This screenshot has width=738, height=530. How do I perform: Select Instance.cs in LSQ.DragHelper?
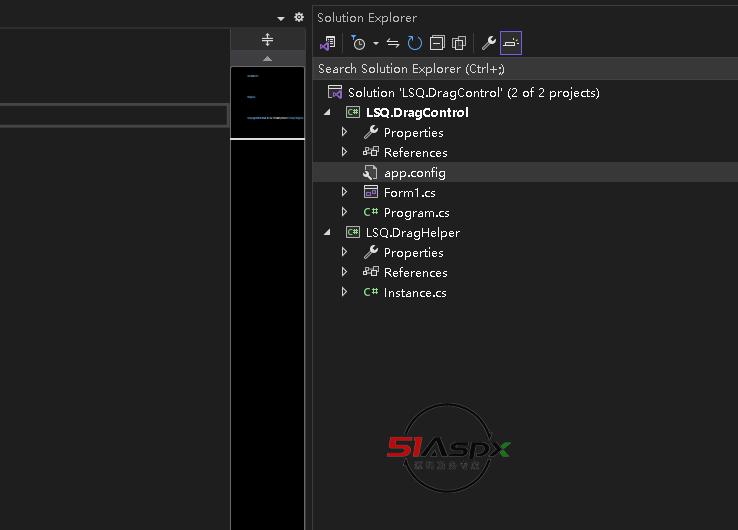click(414, 293)
